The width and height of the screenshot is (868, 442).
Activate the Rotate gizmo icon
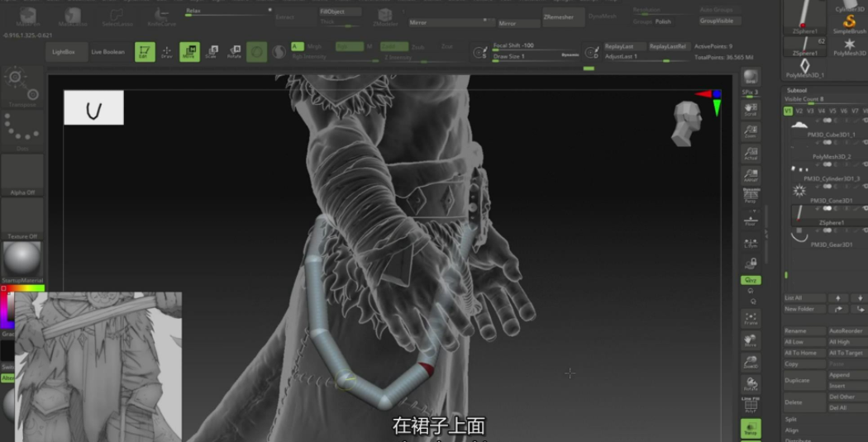pyautogui.click(x=234, y=52)
